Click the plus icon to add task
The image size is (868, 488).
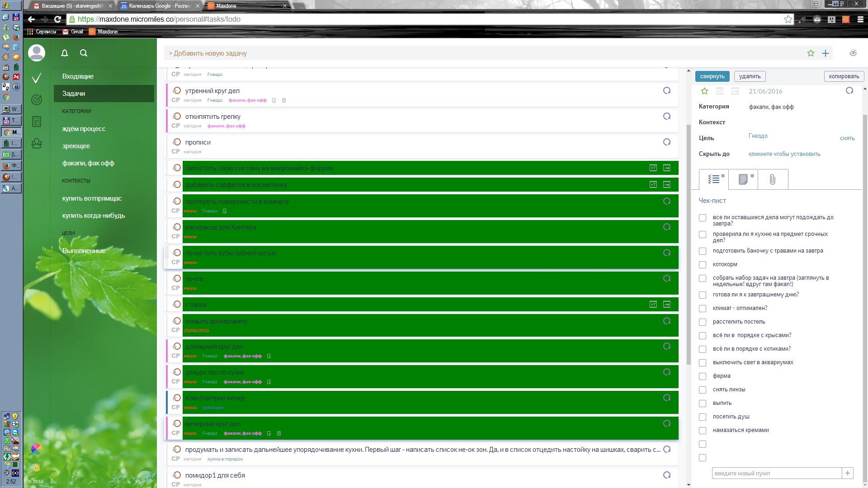[x=826, y=53]
